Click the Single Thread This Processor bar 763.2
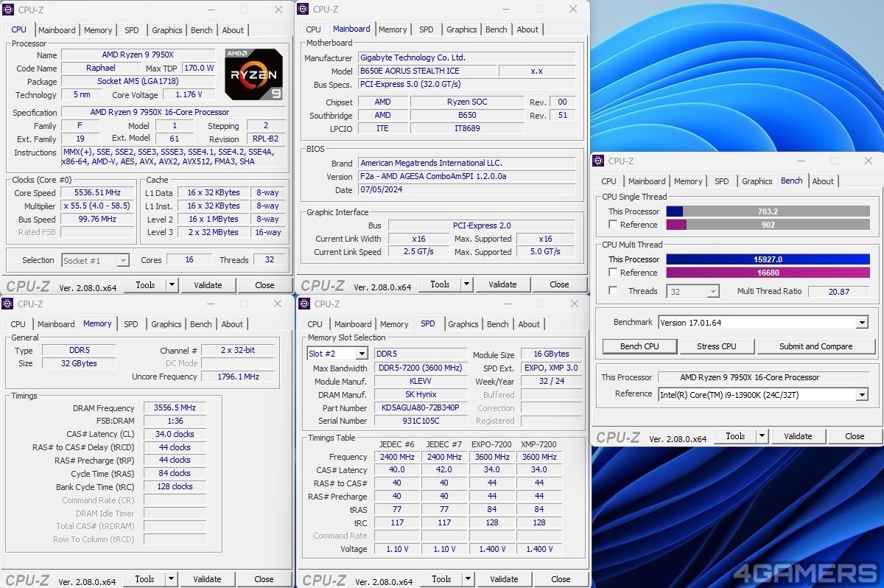The height and width of the screenshot is (588, 884). click(x=768, y=211)
